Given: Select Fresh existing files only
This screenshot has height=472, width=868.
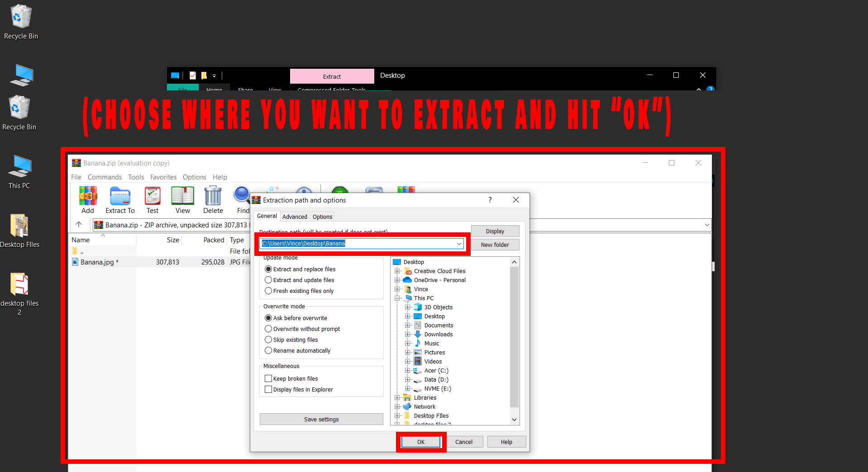Looking at the screenshot, I should point(268,291).
